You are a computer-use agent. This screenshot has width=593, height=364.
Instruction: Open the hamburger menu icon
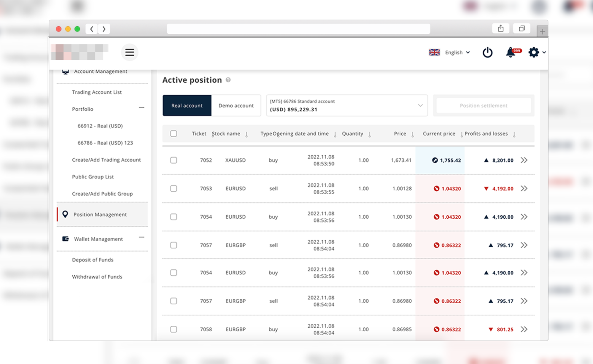129,53
